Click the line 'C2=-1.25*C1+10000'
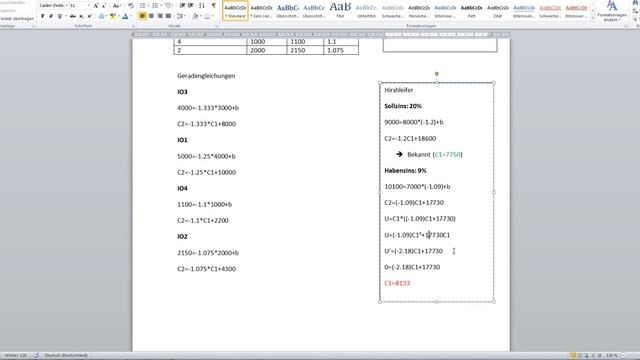640x360 pixels. coord(207,172)
